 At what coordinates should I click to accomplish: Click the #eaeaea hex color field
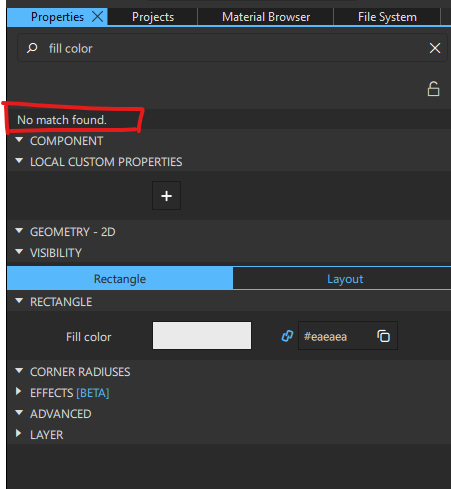coord(336,336)
